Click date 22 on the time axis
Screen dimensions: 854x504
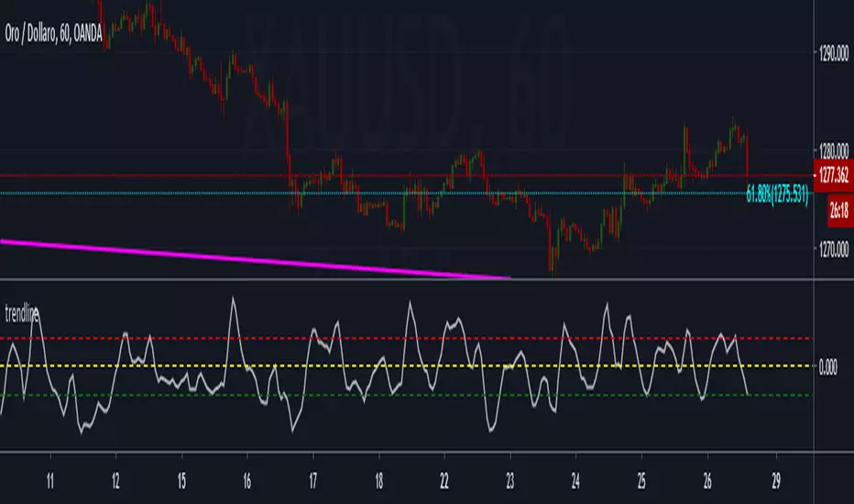(x=444, y=481)
